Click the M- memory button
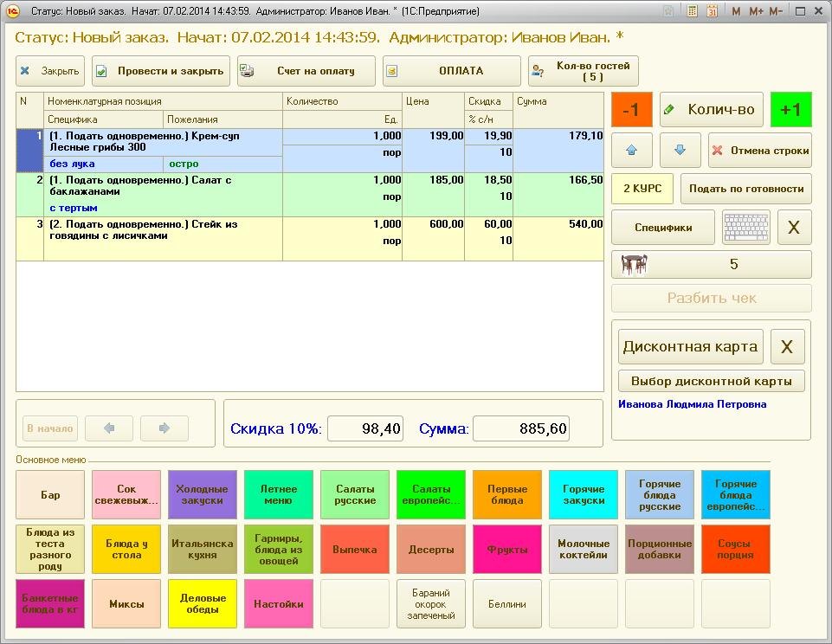 (x=776, y=11)
